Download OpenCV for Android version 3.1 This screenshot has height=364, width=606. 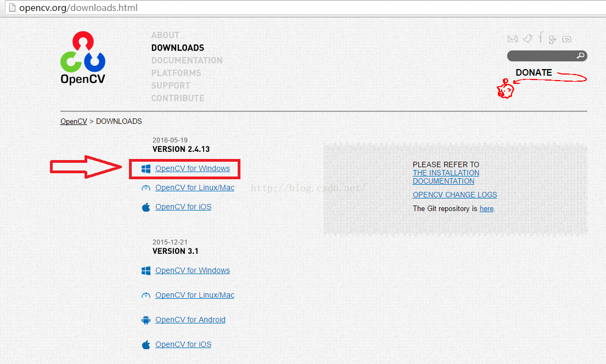coord(190,320)
